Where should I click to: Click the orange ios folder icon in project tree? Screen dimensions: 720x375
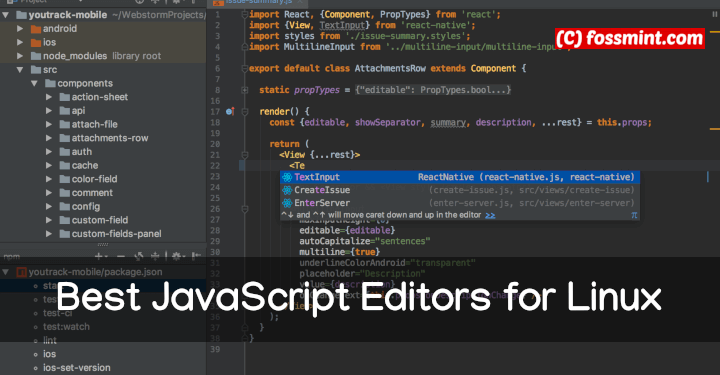tap(36, 43)
